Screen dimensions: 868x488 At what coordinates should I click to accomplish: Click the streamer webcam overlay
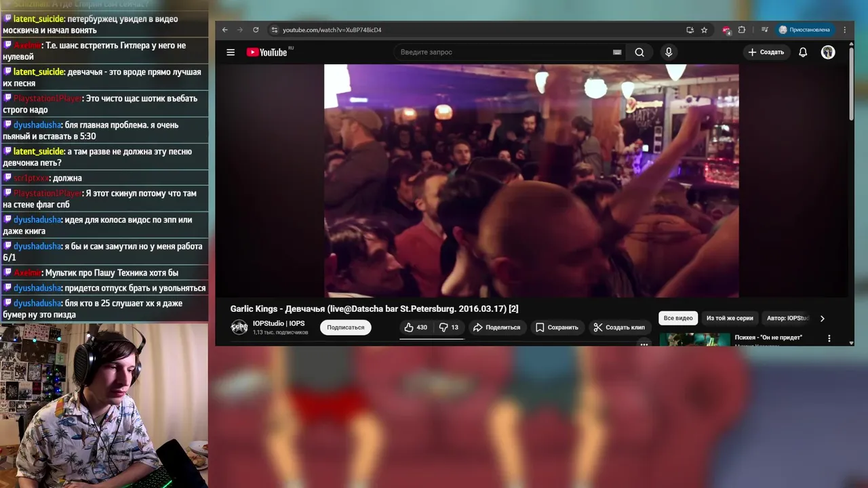point(104,405)
